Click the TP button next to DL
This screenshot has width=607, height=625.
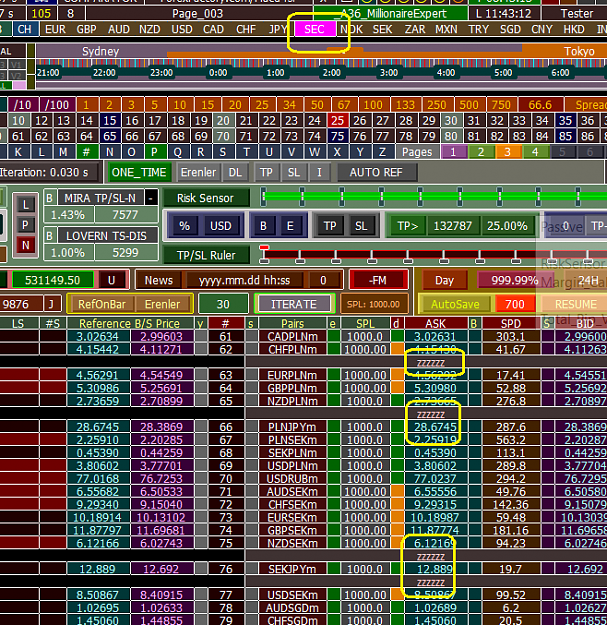266,173
